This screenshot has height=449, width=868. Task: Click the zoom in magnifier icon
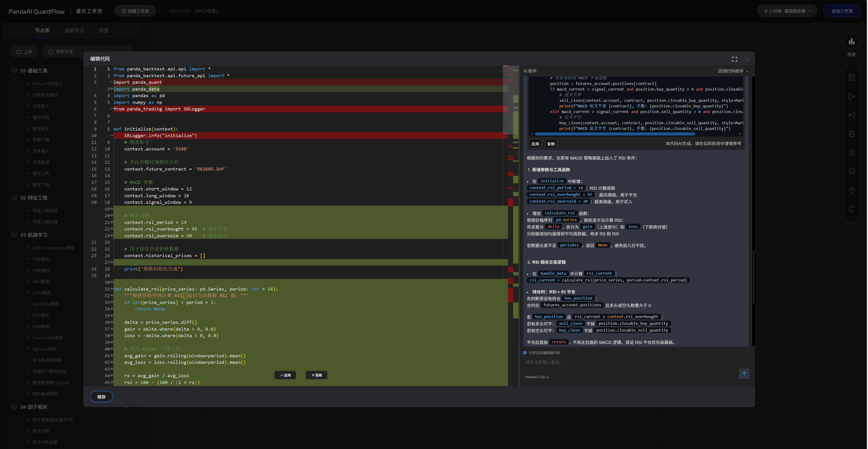851,152
